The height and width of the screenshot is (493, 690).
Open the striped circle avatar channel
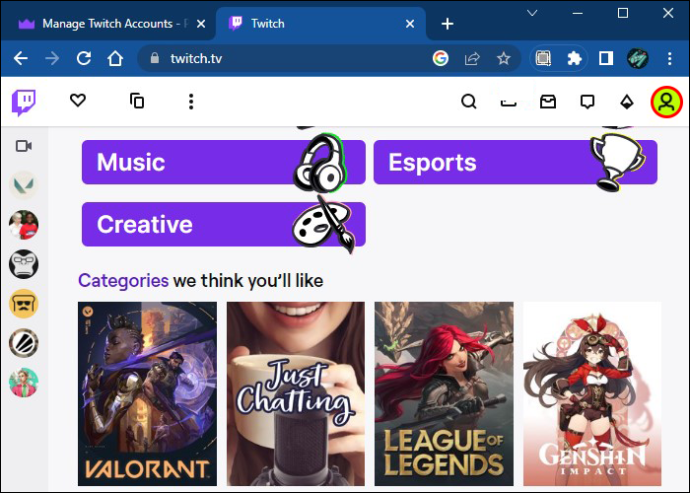click(x=24, y=343)
